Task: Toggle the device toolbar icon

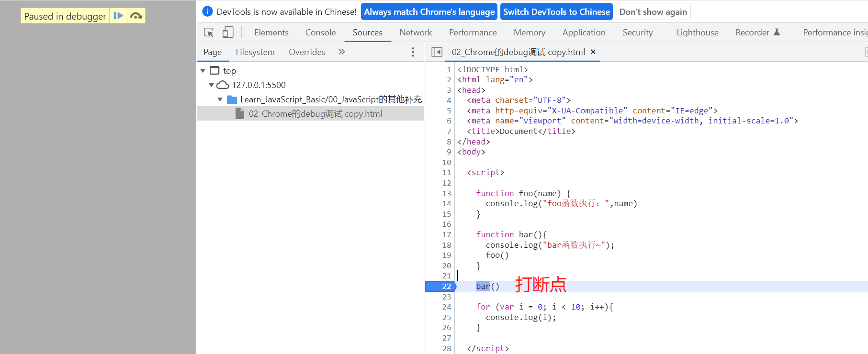Action: tap(228, 33)
